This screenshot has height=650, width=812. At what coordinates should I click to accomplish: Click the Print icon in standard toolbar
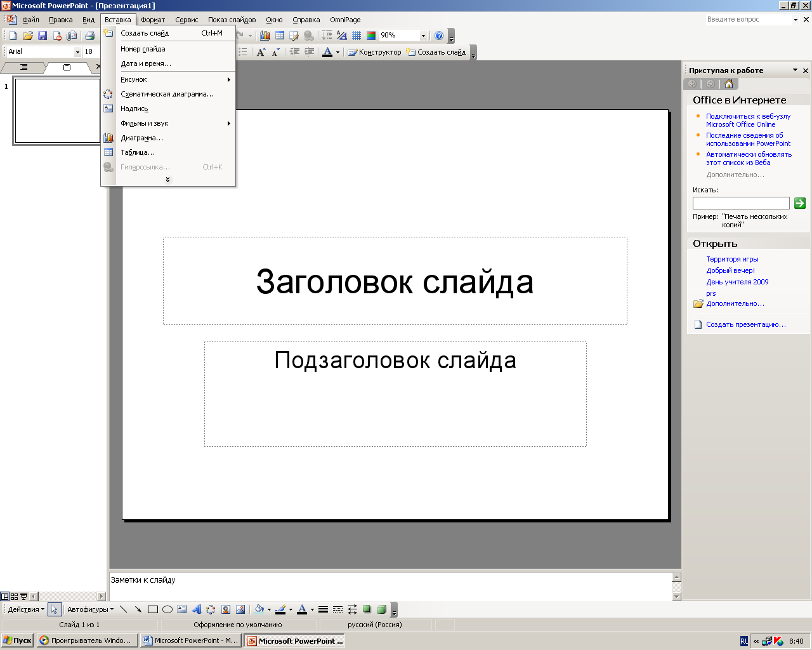click(89, 36)
